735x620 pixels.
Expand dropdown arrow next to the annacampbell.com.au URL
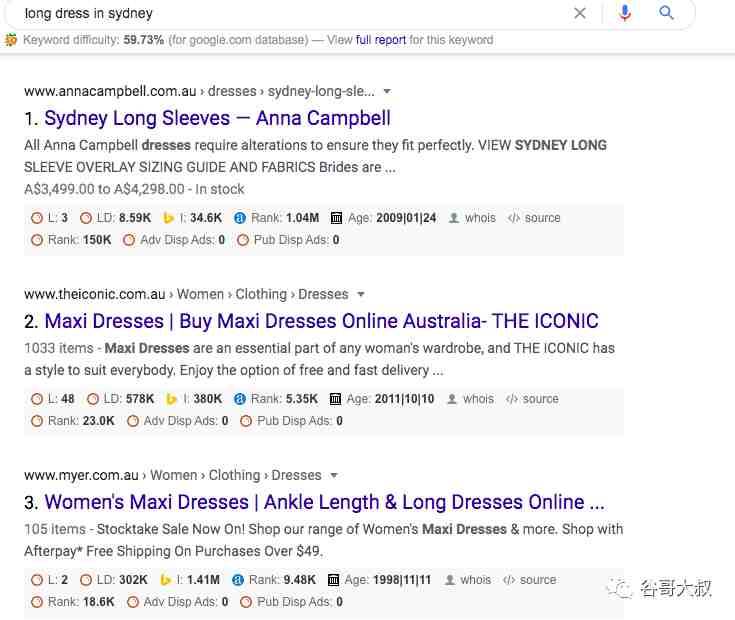click(x=387, y=91)
